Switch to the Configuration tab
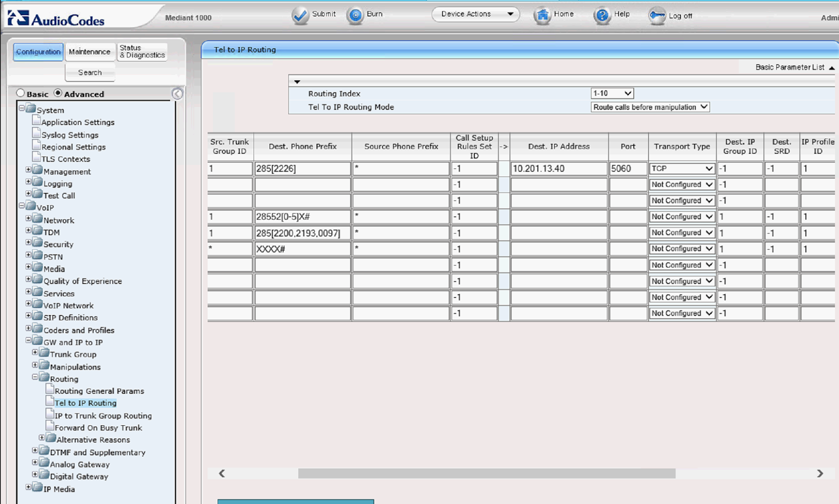Image resolution: width=839 pixels, height=504 pixels. tap(38, 51)
